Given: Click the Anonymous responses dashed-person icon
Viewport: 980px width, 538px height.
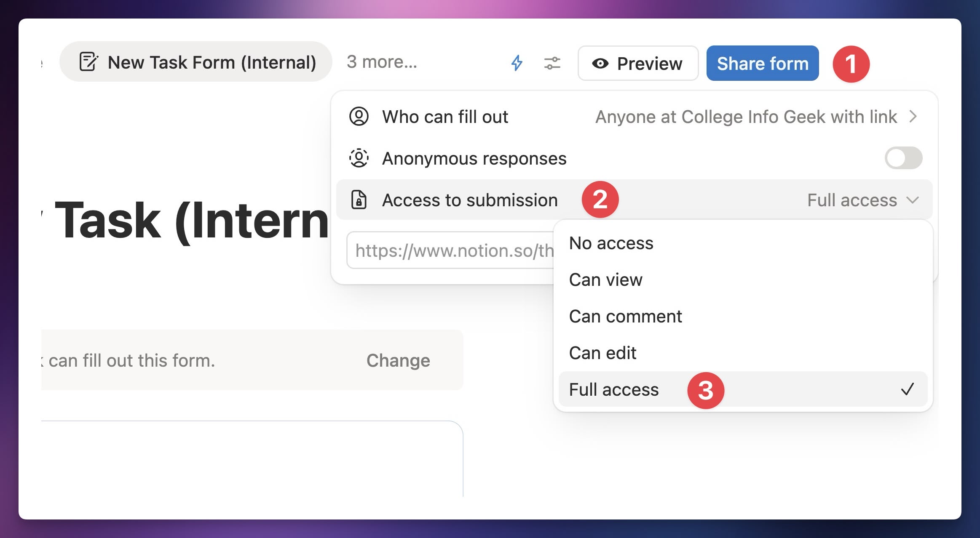Looking at the screenshot, I should point(359,158).
